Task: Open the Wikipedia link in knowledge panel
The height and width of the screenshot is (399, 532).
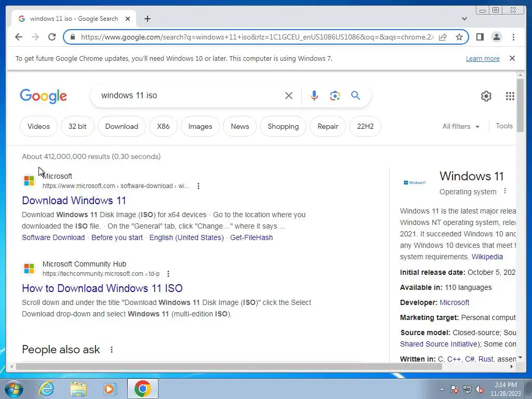Action: pyautogui.click(x=487, y=257)
